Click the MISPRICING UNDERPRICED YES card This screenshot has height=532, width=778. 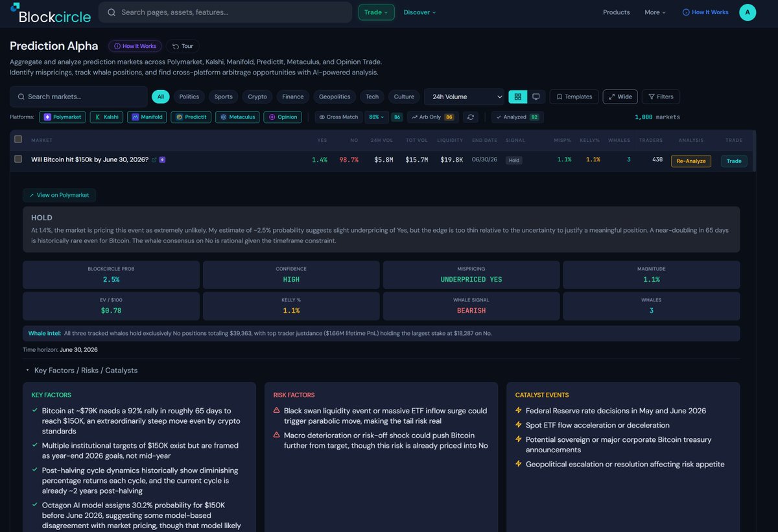[x=471, y=275]
